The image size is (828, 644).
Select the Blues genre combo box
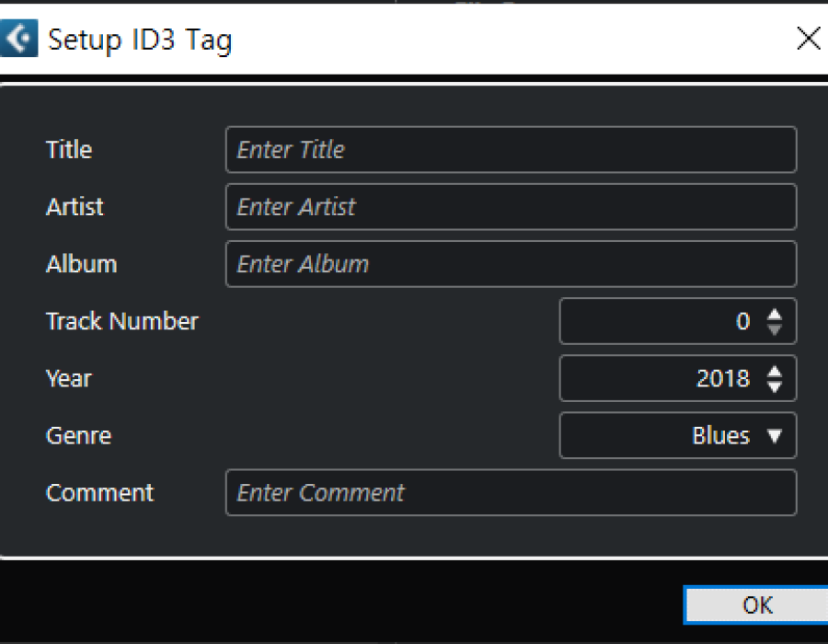678,435
